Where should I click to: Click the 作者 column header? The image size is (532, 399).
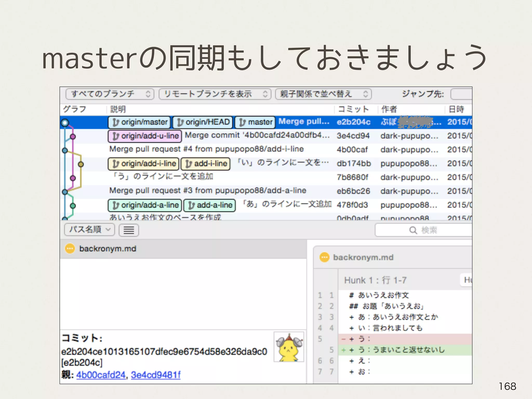389,109
